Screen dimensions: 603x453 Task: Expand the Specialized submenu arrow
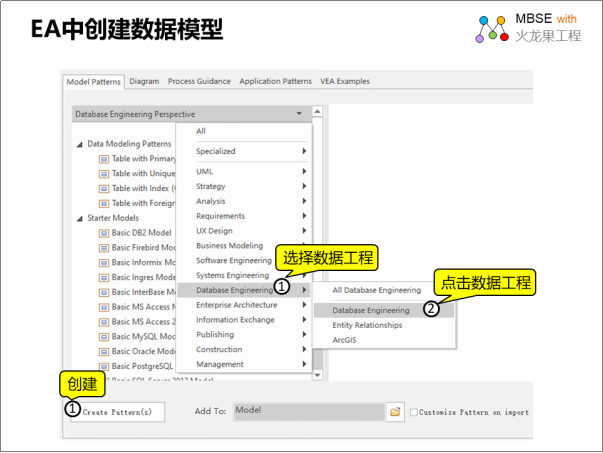(304, 151)
